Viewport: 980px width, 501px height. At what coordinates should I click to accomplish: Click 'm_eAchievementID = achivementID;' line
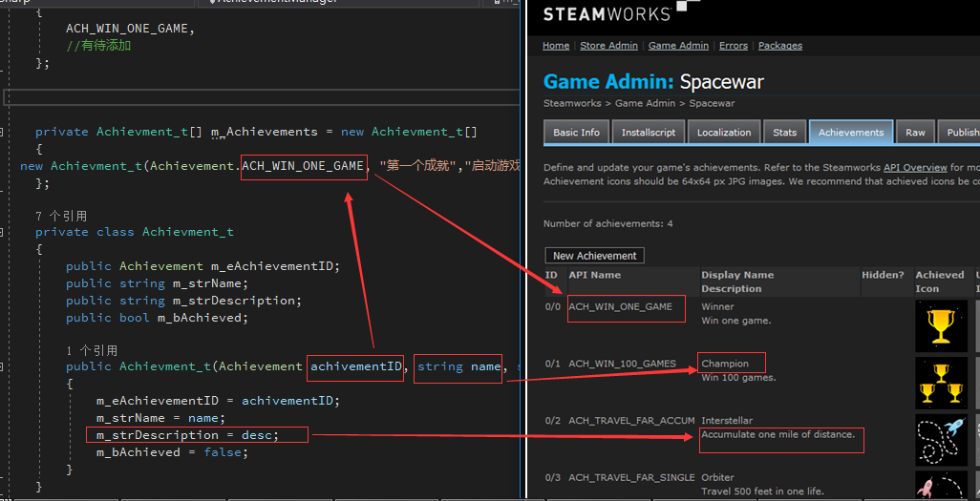[x=218, y=401]
